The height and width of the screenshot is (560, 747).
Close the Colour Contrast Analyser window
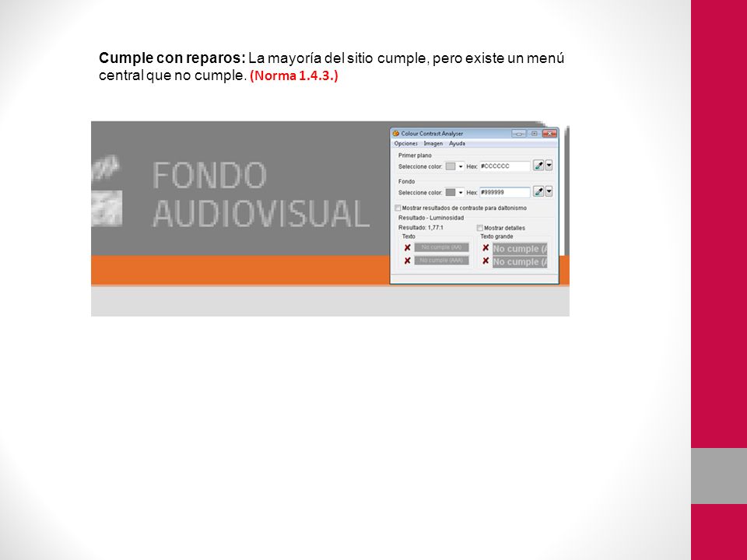click(x=549, y=134)
